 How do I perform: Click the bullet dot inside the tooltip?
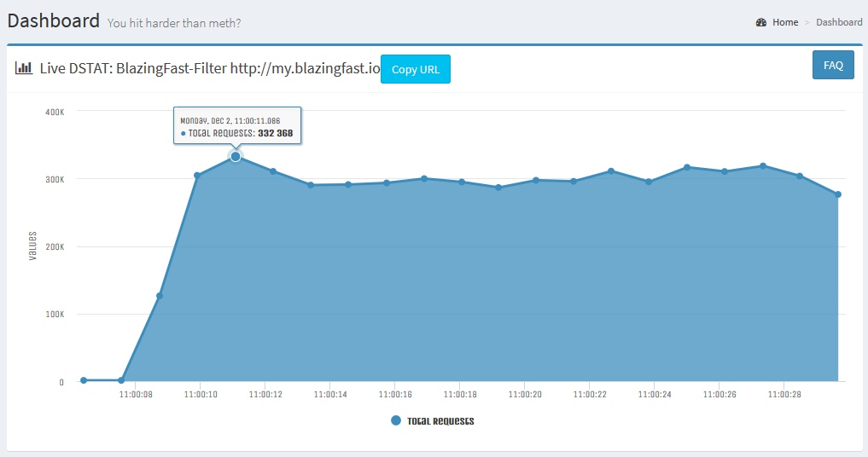[x=183, y=134]
